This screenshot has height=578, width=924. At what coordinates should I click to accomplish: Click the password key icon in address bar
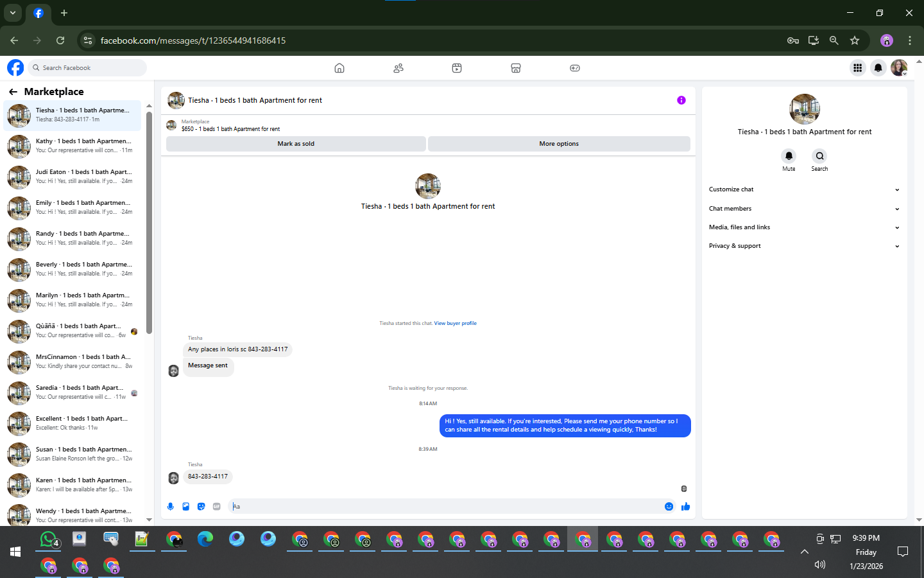coord(793,40)
